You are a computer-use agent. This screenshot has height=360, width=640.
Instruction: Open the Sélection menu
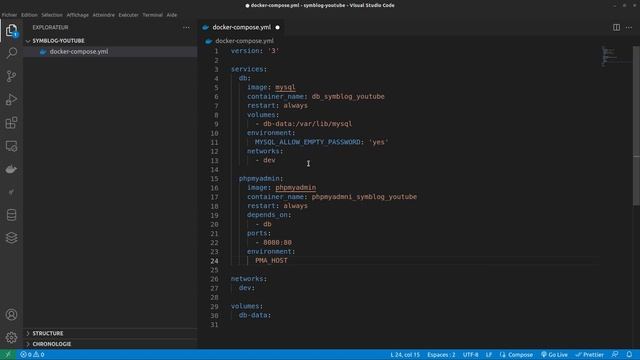tap(52, 15)
